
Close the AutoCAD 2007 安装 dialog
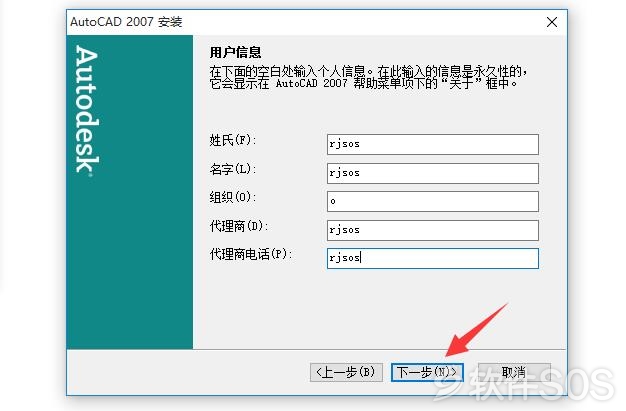click(x=552, y=22)
